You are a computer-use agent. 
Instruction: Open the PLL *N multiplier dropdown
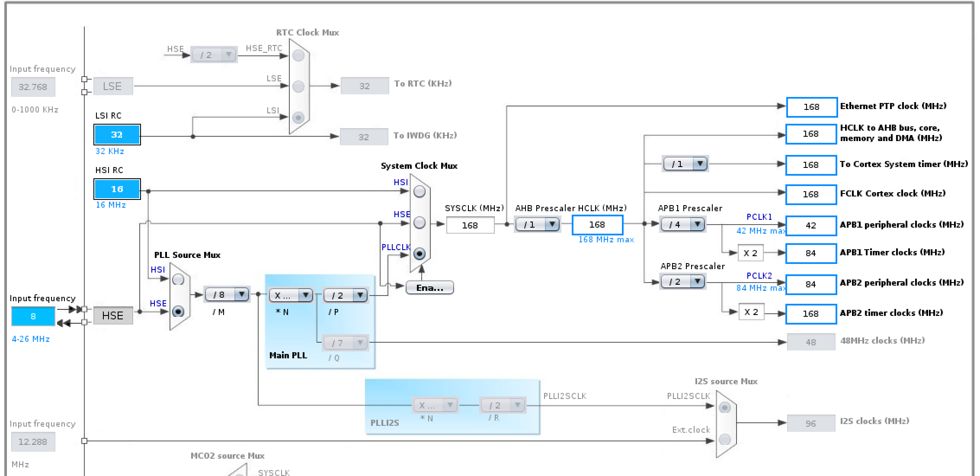pyautogui.click(x=291, y=296)
